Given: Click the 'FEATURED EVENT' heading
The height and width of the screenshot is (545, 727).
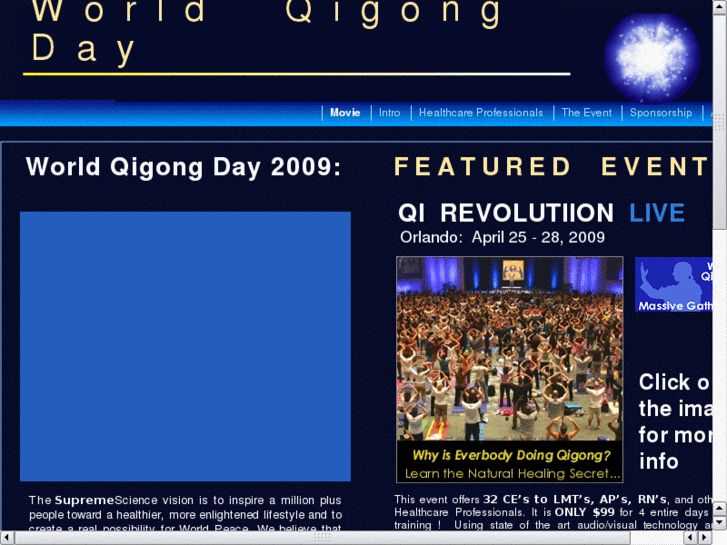Looking at the screenshot, I should coord(552,167).
